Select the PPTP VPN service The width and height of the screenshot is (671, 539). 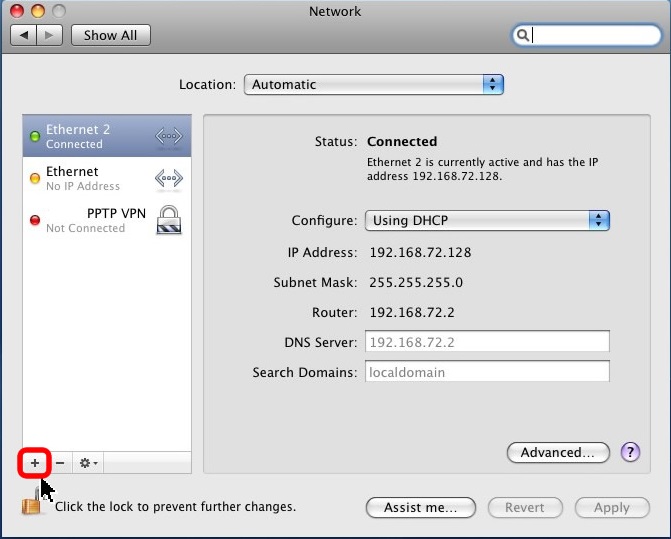90,220
